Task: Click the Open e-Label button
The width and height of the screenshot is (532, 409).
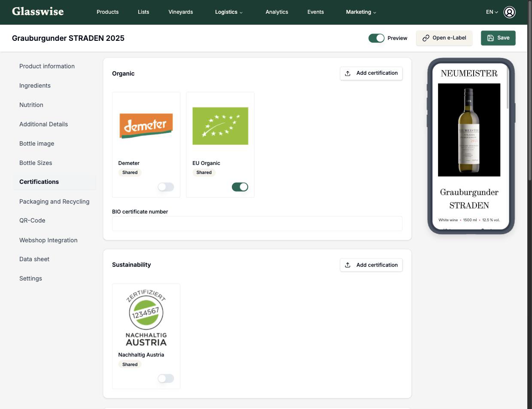Action: pyautogui.click(x=444, y=38)
